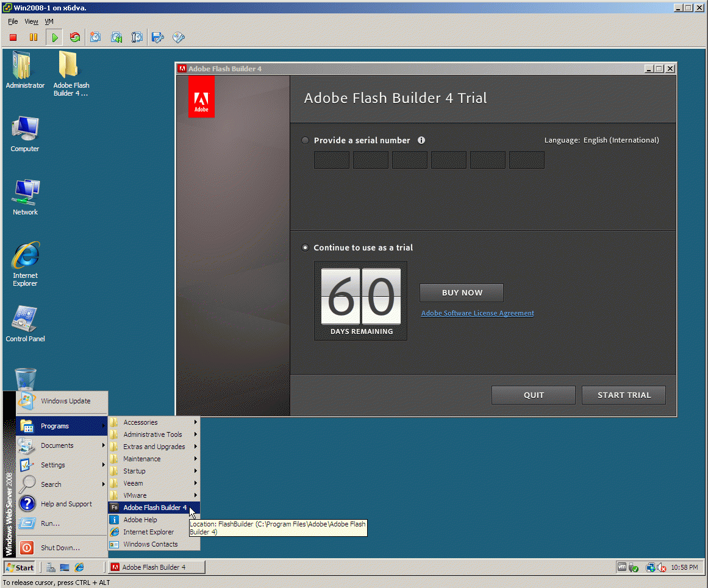Click the Start button
Screen dimensions: 708x588
[x=20, y=567]
